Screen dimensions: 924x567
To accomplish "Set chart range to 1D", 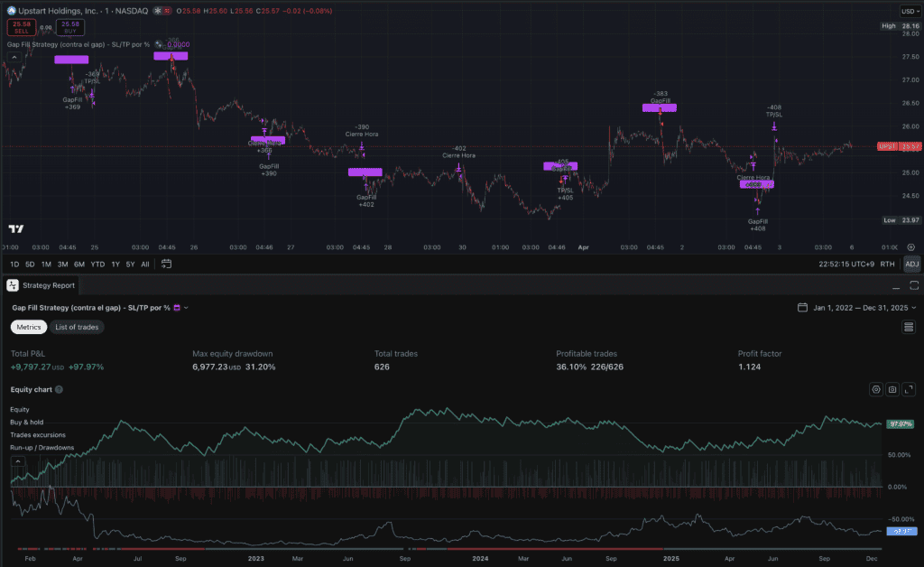I will [14, 264].
